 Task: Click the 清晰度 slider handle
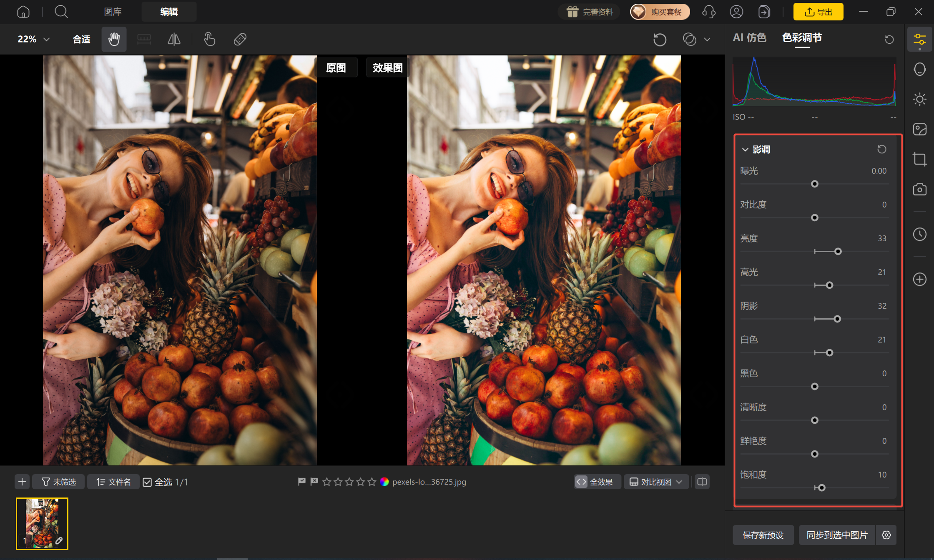pyautogui.click(x=814, y=420)
